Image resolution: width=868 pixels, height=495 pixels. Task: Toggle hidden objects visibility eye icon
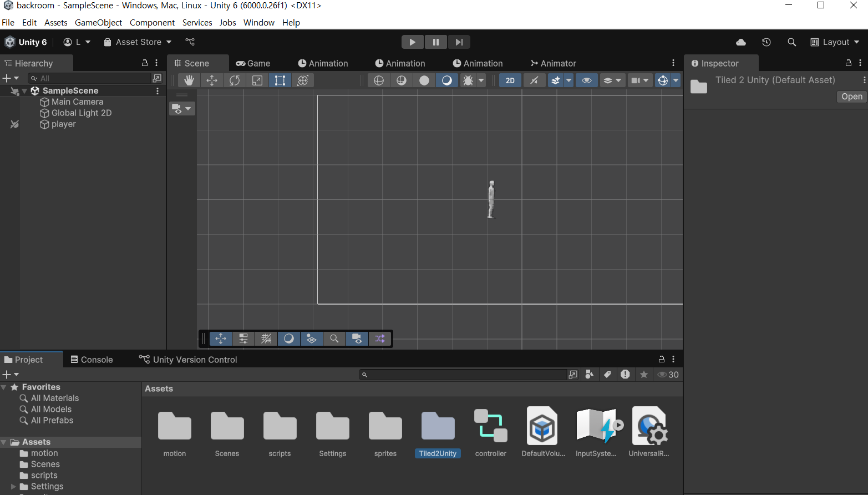pyautogui.click(x=586, y=80)
